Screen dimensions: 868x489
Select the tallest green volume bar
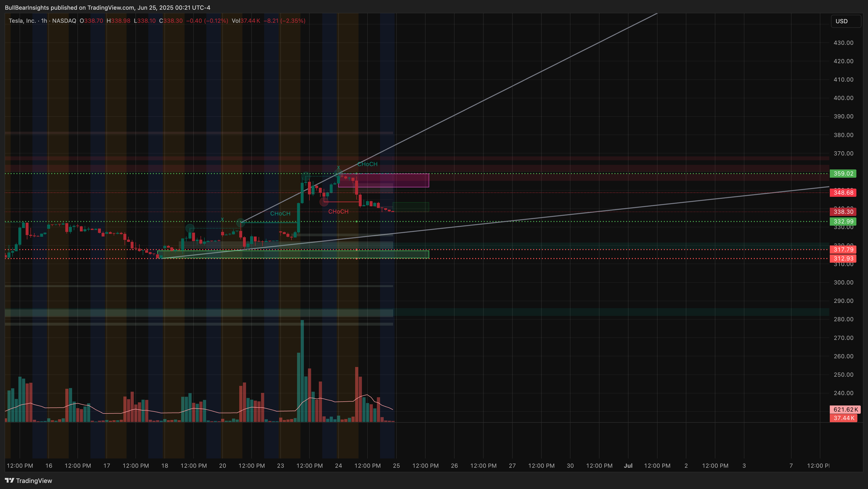[302, 371]
